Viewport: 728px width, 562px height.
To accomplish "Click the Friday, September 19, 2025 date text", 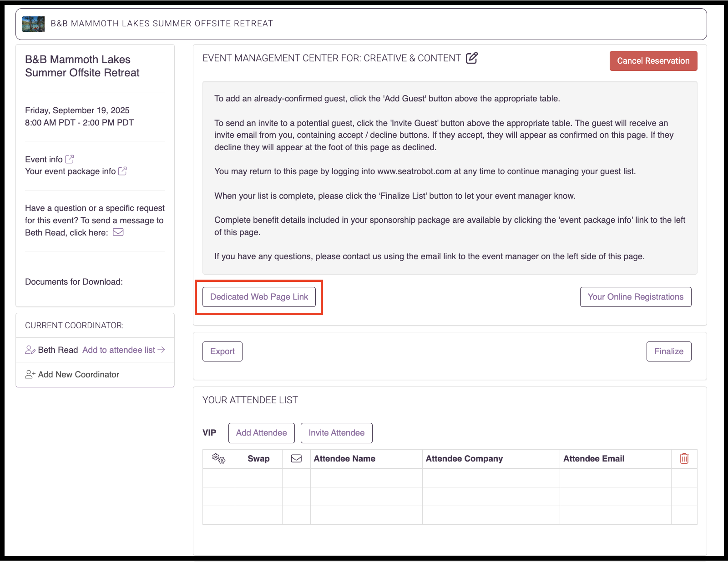I will (x=77, y=110).
